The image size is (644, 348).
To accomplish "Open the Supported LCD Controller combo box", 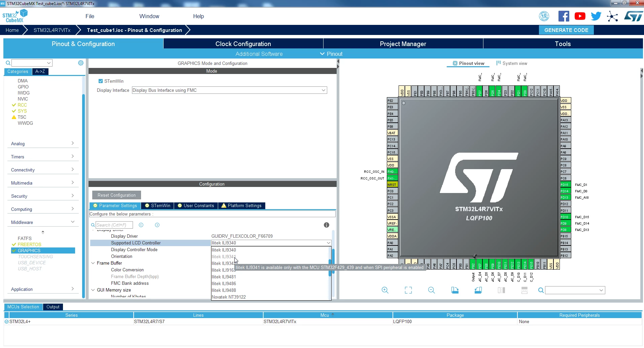I will (x=271, y=243).
